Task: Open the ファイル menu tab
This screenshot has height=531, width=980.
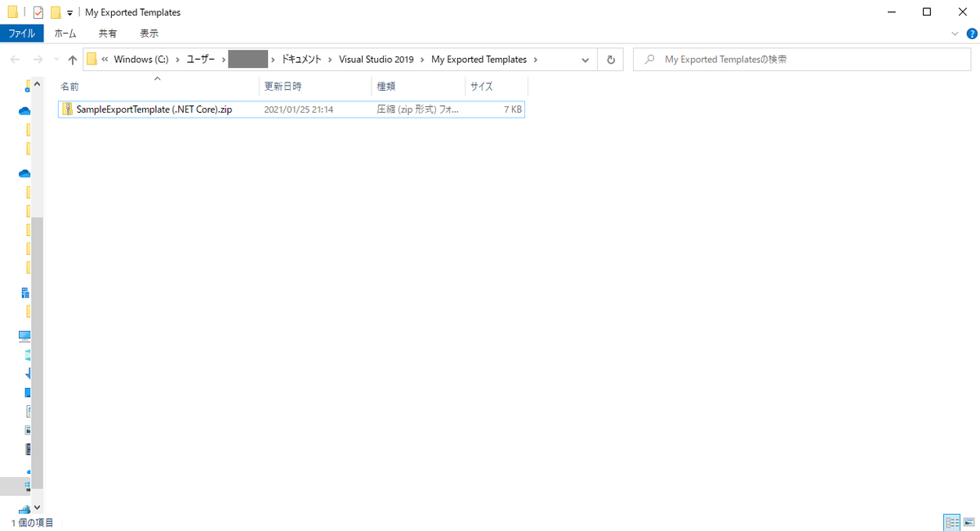Action: pos(22,33)
